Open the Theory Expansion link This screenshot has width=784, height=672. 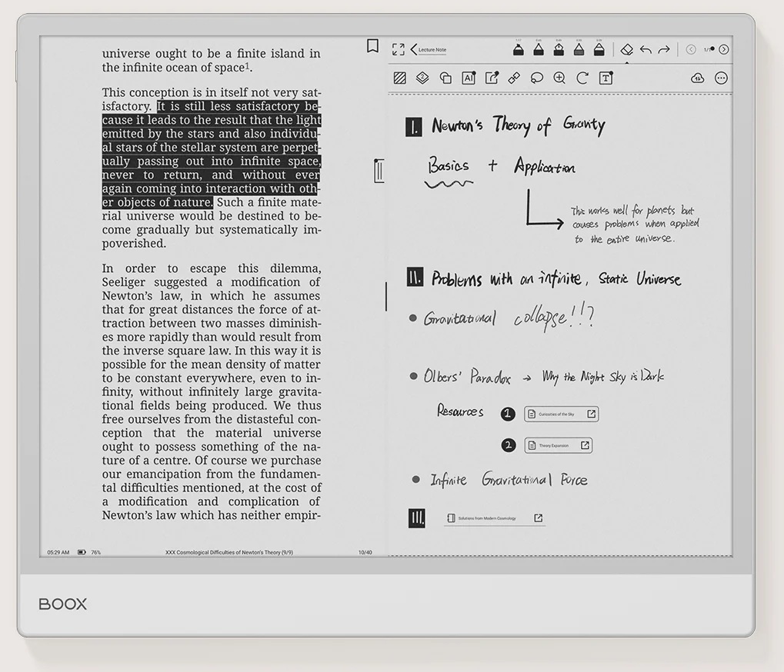coord(559,445)
